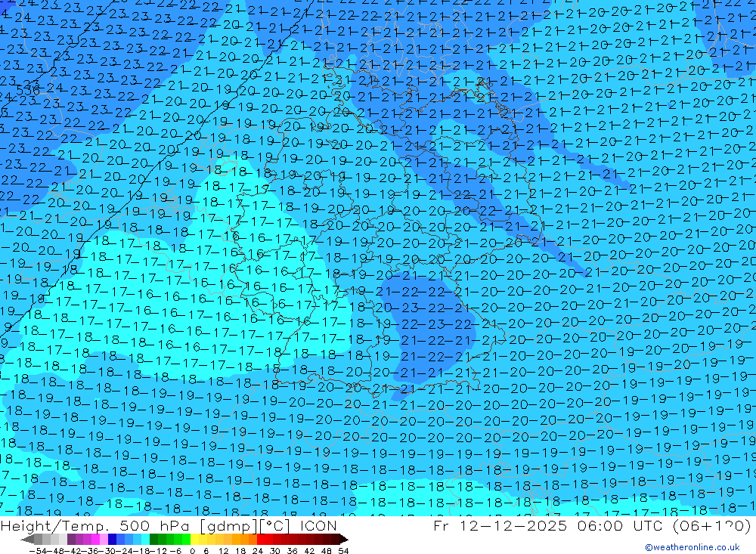Select the bright red legend swatch

coord(261,539)
